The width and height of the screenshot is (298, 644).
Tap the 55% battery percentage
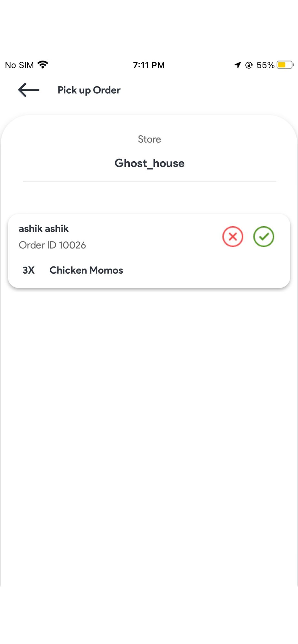[265, 65]
